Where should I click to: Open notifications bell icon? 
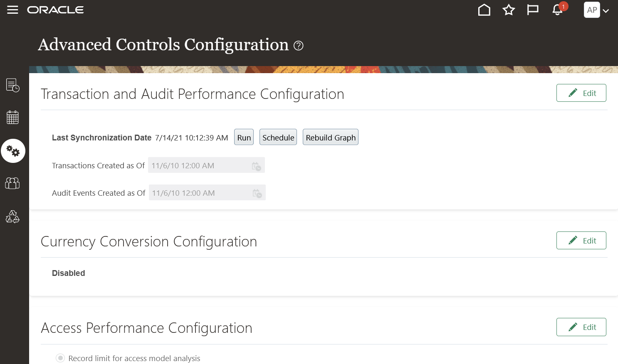pos(557,10)
